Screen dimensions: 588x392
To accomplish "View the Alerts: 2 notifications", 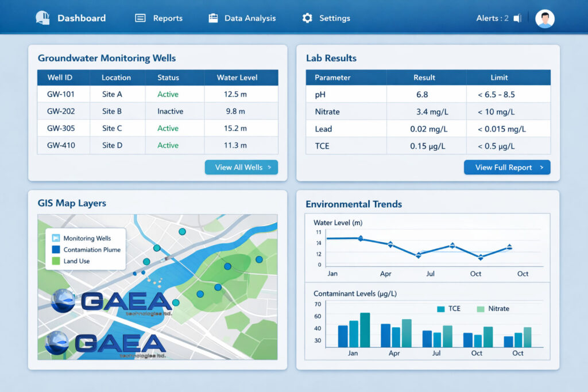I will (492, 18).
